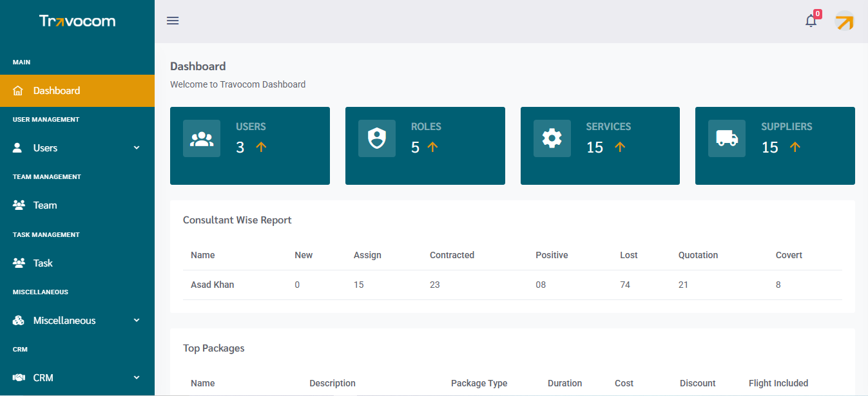
Task: Click the Suppliers truck icon on the card
Action: [x=727, y=138]
